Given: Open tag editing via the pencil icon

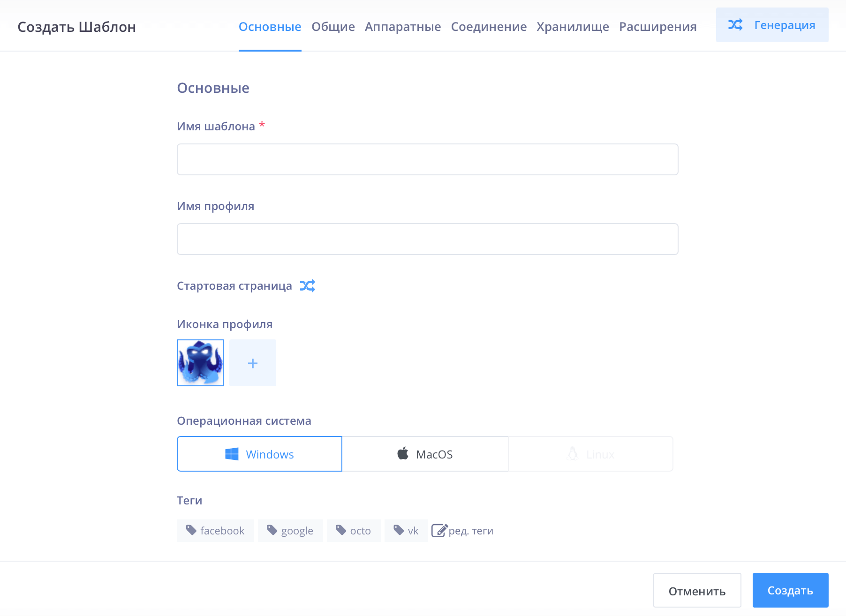Looking at the screenshot, I should (439, 530).
